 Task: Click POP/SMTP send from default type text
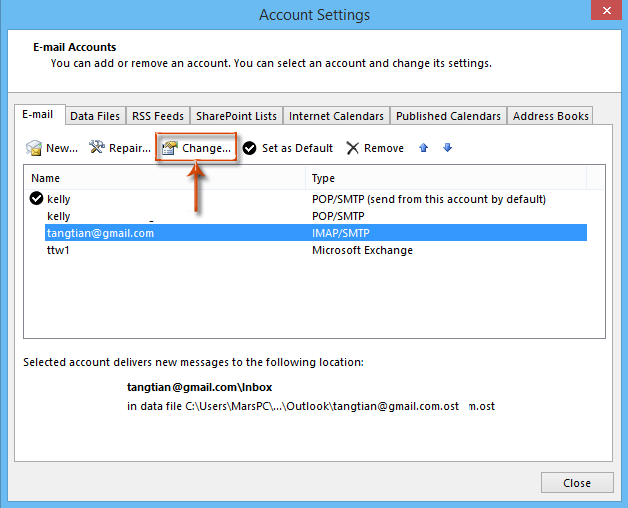(429, 199)
